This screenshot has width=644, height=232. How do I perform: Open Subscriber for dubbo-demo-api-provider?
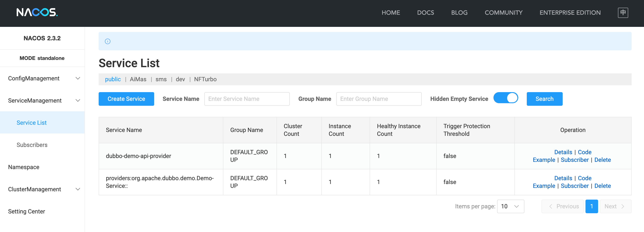[575, 160]
